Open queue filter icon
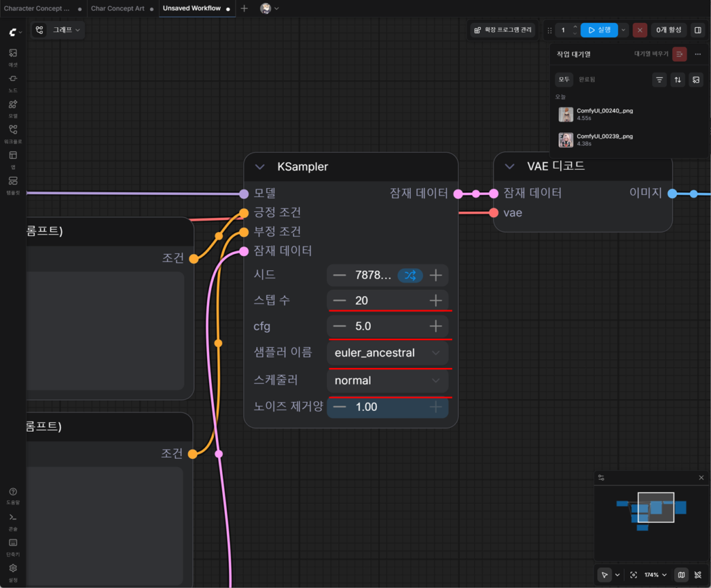Screen dimensions: 711x588 click(x=660, y=80)
